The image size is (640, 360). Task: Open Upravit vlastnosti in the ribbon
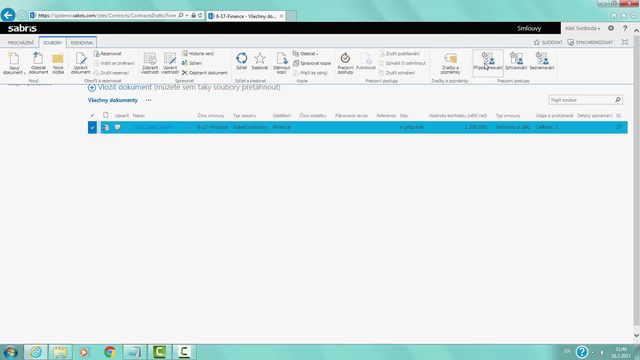(170, 63)
